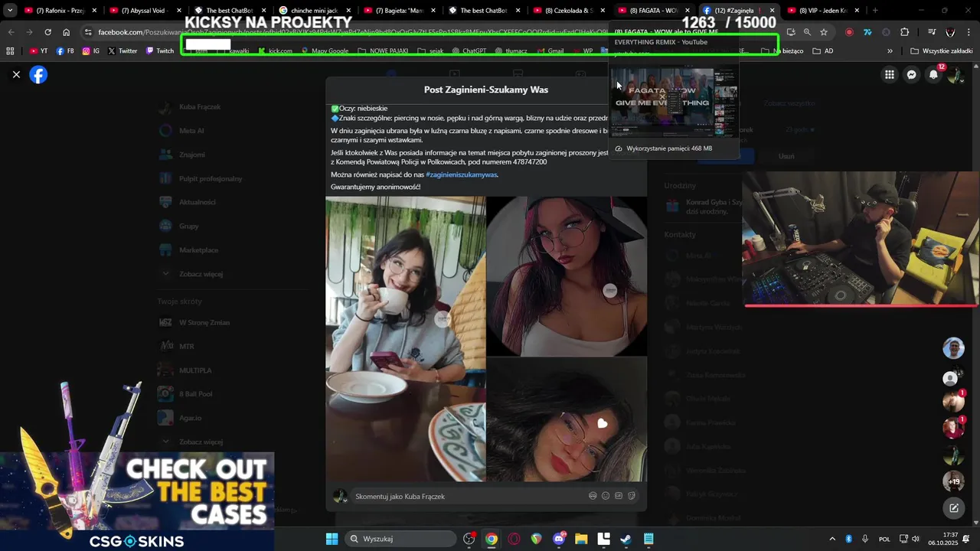The height and width of the screenshot is (551, 980).
Task: Switch to the 'chinche mini jack' tab
Action: pos(313,11)
